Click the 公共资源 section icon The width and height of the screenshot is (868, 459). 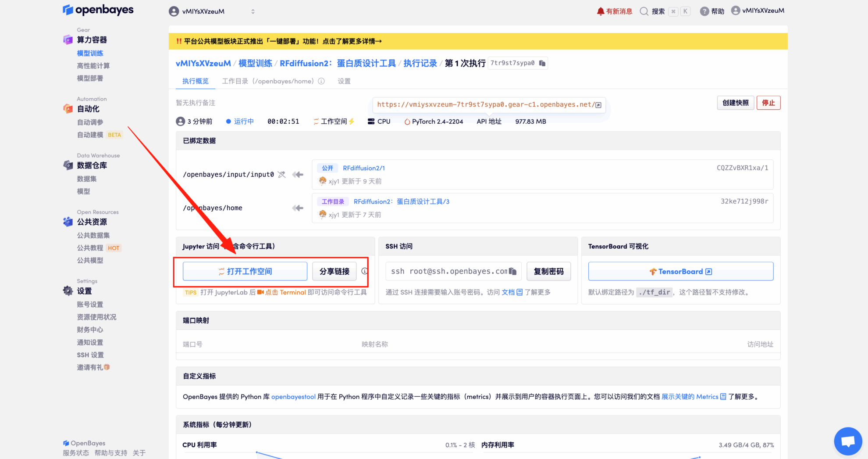click(x=68, y=222)
